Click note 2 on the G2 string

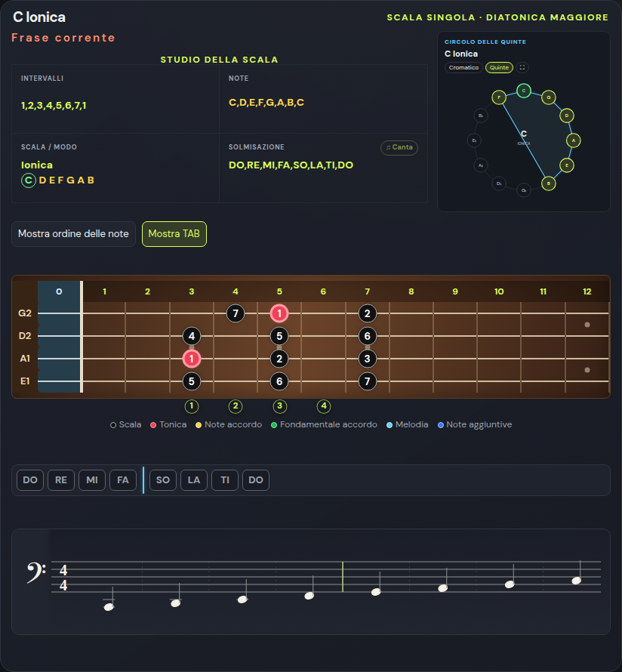[x=367, y=313]
